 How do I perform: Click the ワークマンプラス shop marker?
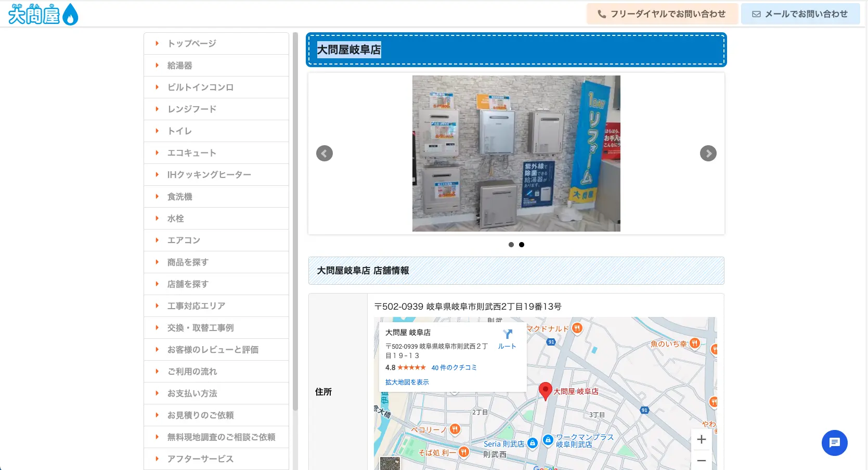[x=548, y=440]
